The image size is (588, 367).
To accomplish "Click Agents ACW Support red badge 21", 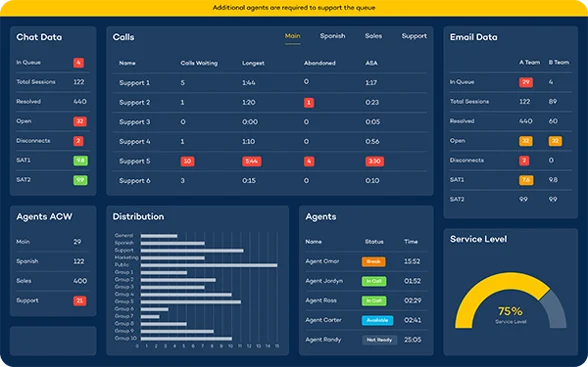I will (x=80, y=301).
